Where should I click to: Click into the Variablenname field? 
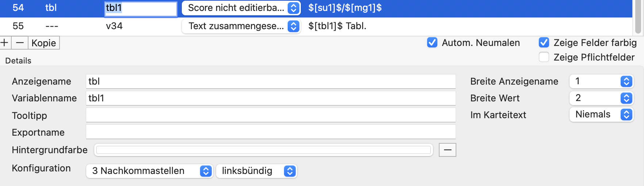click(x=271, y=98)
